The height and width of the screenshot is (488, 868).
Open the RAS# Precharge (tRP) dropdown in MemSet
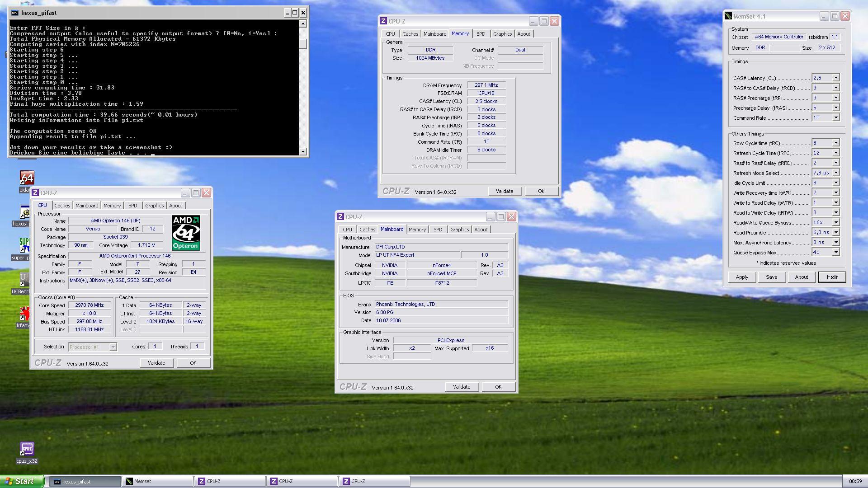836,98
